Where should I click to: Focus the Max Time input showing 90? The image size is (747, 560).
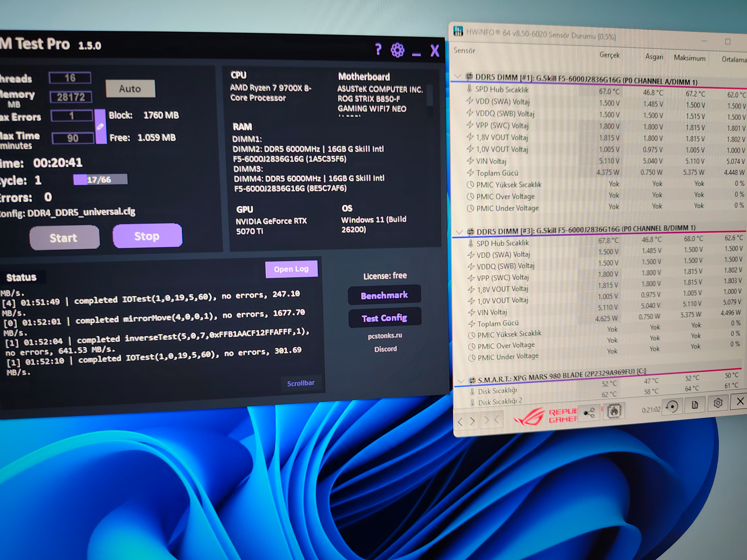point(73,138)
